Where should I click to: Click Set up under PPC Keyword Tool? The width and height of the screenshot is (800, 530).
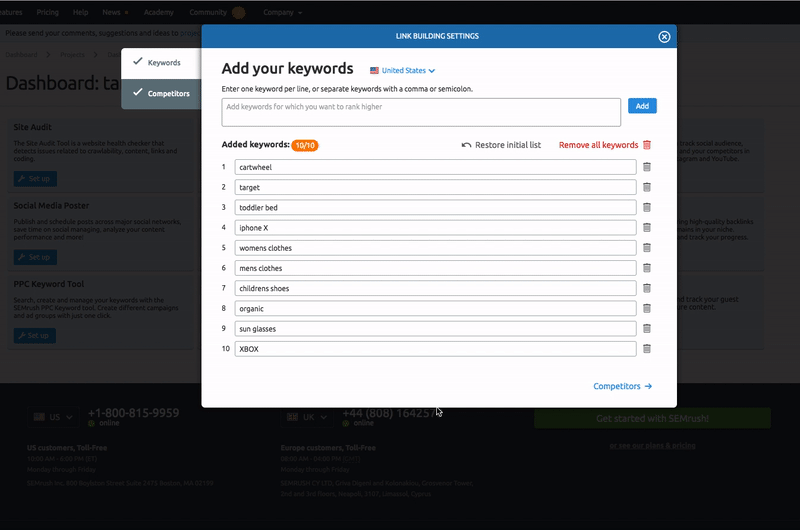click(35, 336)
